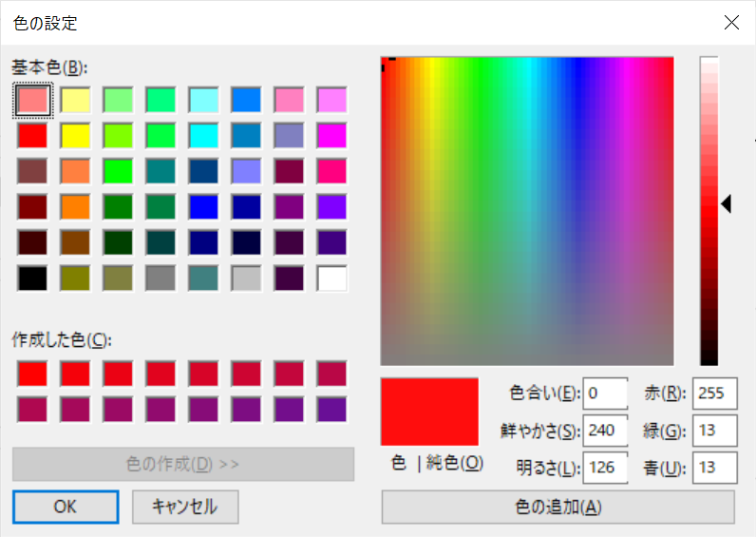Pick the pale yellow basic color swatch
The height and width of the screenshot is (537, 756).
75,100
